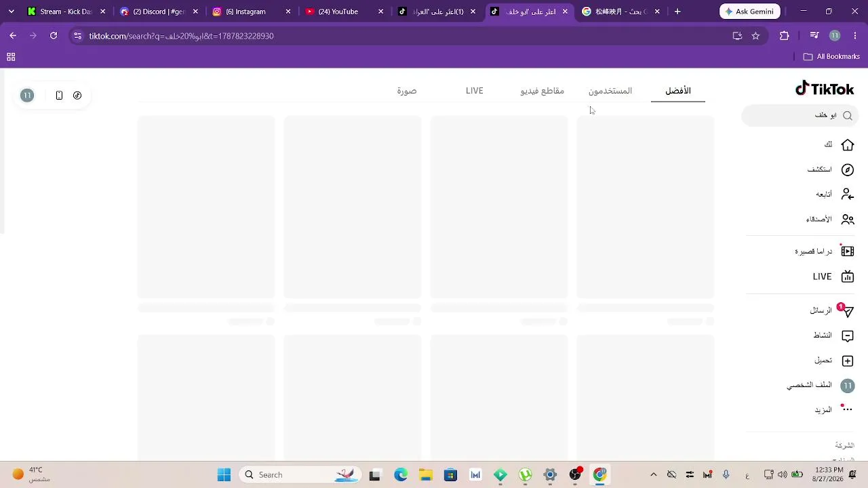Screen dimensions: 868x488
Task: Select the LIVE results tab
Action: pyautogui.click(x=475, y=91)
